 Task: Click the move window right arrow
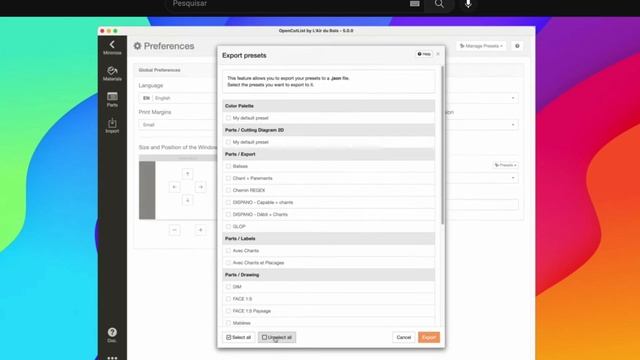[200, 187]
